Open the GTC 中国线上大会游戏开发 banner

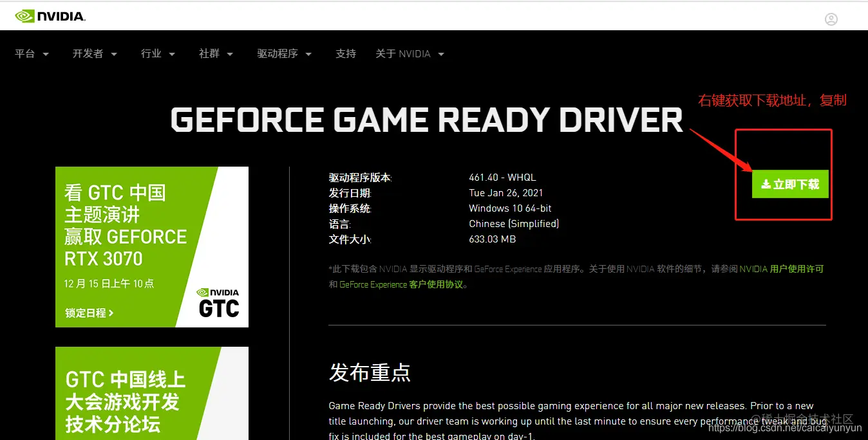[x=152, y=393]
